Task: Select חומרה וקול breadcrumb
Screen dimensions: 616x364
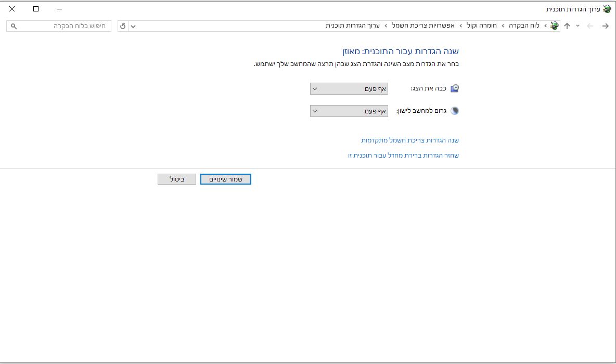Action: 482,25
